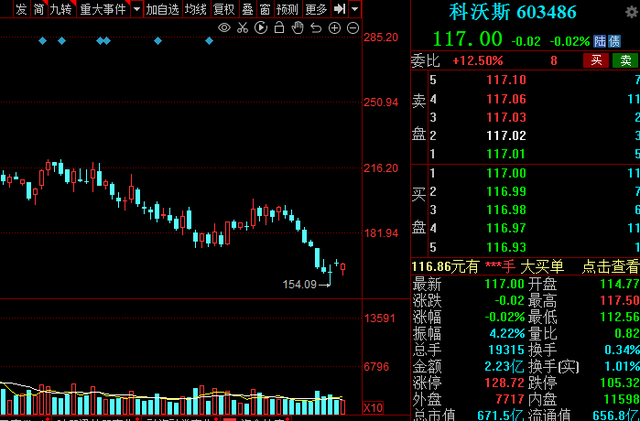This screenshot has height=421, width=640.
Task: Click the 216.20 price axis label
Action: [381, 168]
